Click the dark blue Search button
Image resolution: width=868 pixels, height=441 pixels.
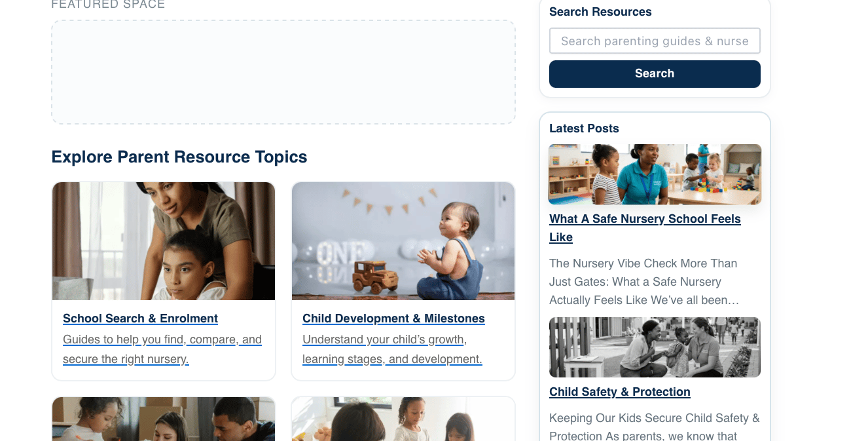655,73
